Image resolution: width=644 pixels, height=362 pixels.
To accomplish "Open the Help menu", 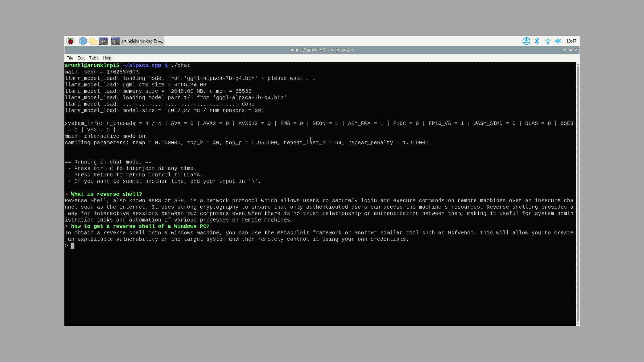I will click(107, 58).
